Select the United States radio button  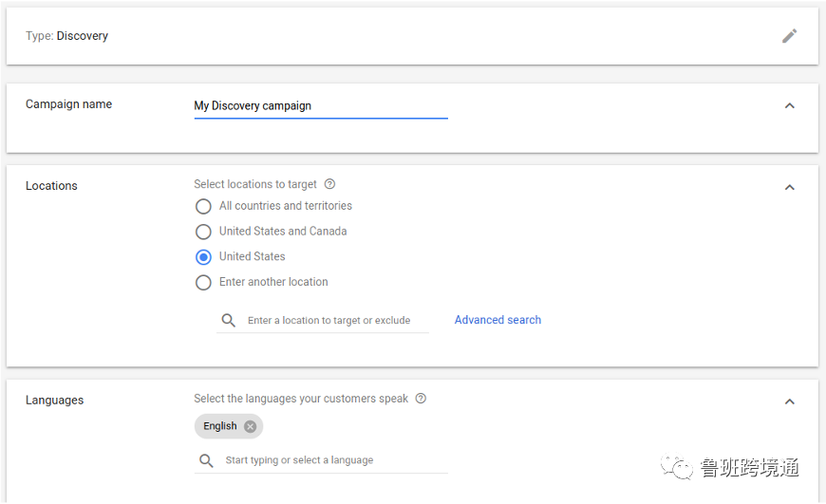click(203, 257)
